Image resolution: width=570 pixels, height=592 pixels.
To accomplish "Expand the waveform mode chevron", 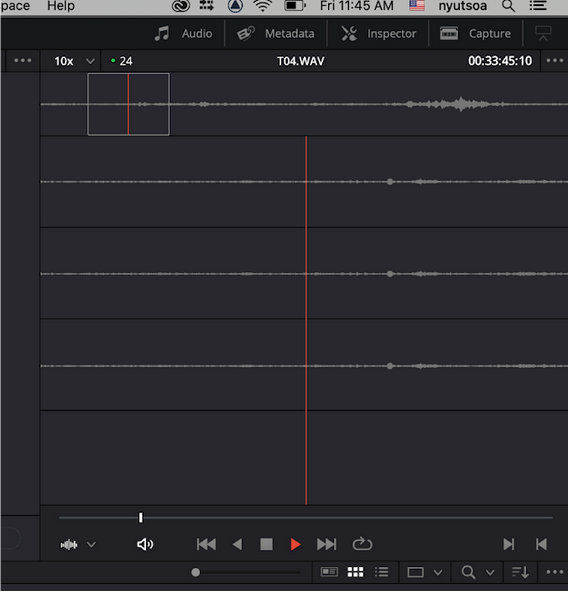I will click(x=91, y=545).
